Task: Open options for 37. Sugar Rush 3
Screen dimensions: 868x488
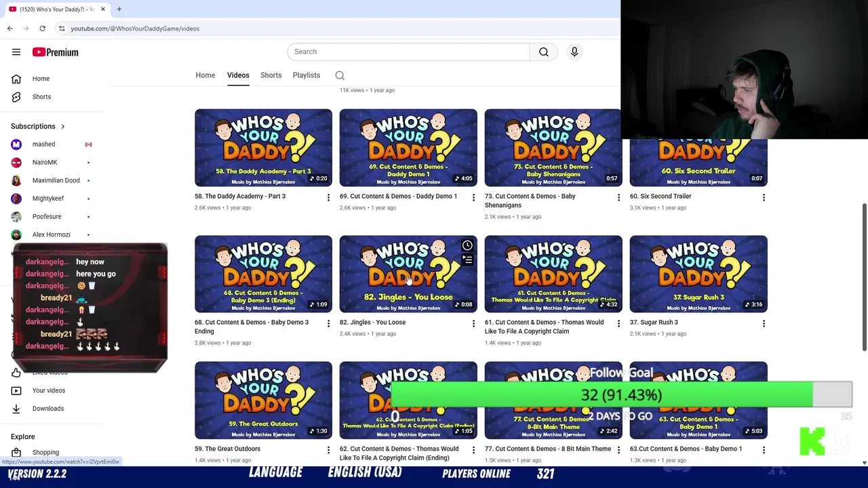Action: click(x=764, y=323)
